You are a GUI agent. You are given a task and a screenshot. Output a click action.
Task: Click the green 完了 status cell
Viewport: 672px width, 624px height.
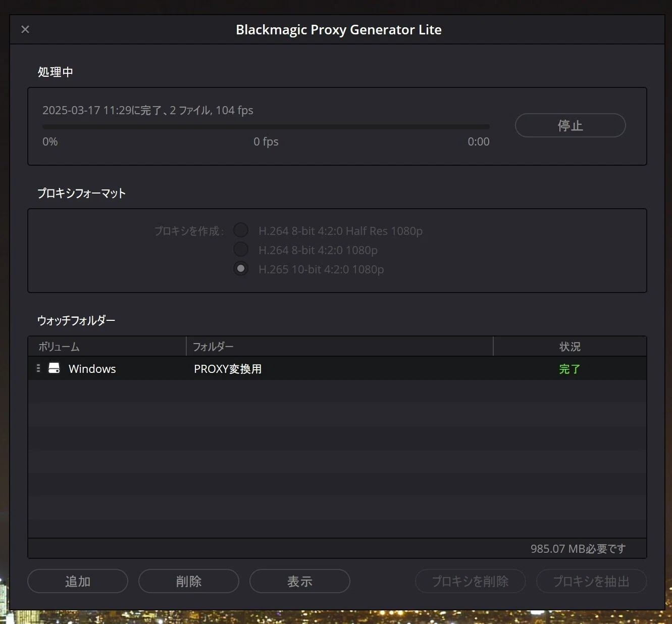[570, 369]
